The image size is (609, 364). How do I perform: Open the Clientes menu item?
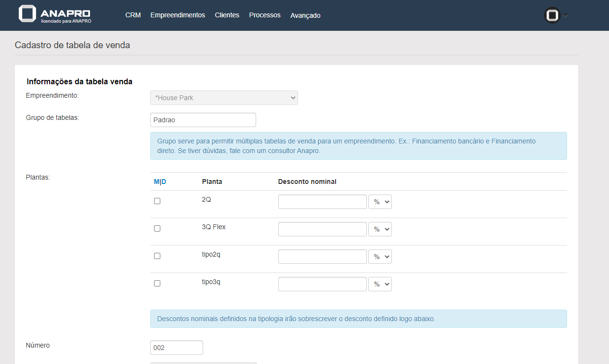click(x=227, y=15)
